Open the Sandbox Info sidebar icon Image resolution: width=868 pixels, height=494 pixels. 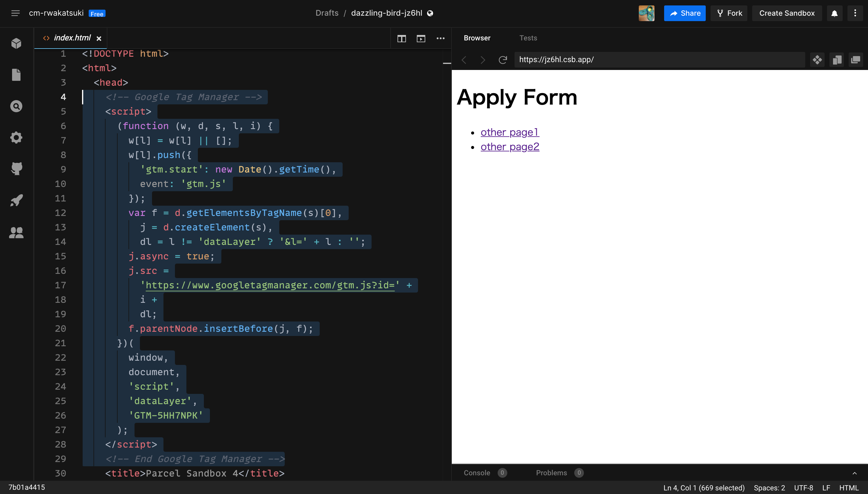pos(16,43)
